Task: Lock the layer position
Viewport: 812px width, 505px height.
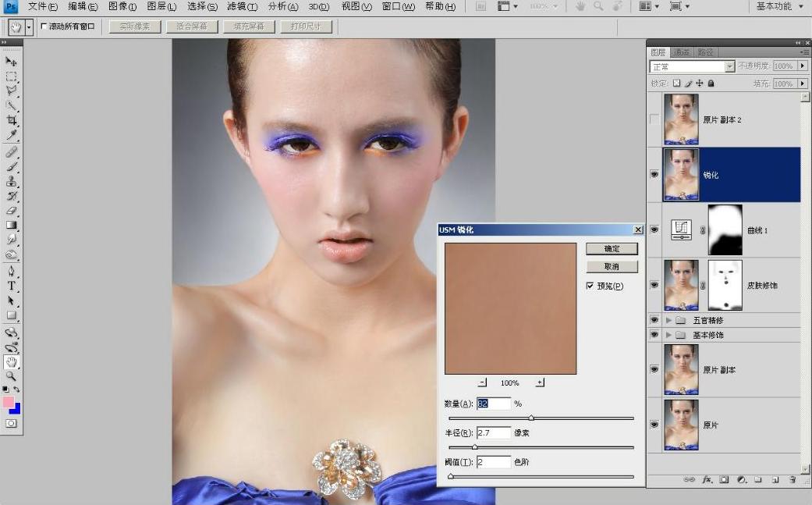Action: (x=700, y=83)
